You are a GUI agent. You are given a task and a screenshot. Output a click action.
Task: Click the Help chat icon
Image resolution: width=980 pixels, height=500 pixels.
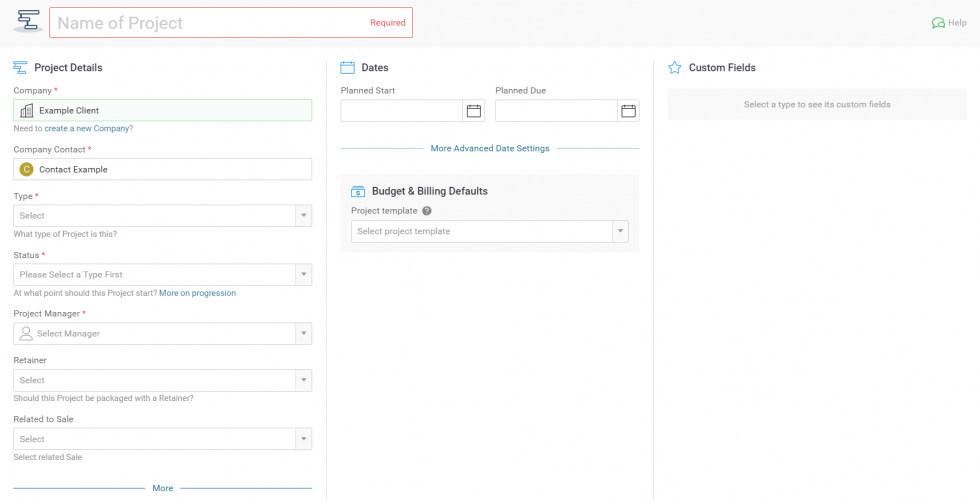coord(937,23)
